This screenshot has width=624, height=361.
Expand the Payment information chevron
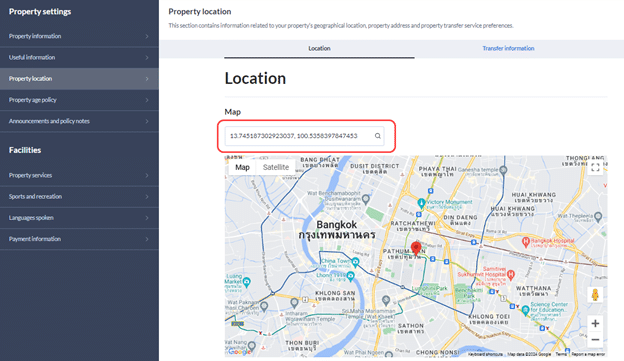click(x=147, y=239)
